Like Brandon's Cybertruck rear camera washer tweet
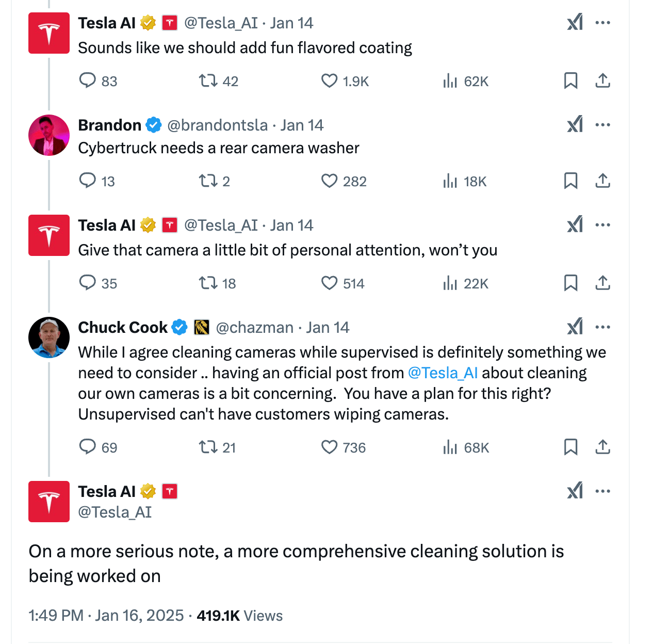653x644 pixels. tap(329, 181)
